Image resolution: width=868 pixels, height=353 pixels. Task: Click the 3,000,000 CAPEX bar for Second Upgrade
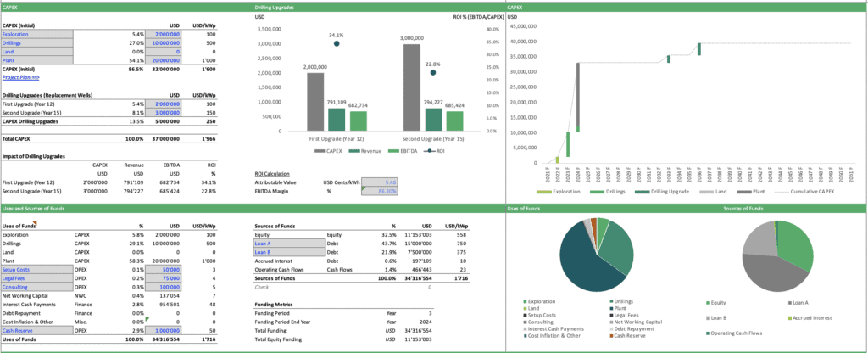pos(411,87)
